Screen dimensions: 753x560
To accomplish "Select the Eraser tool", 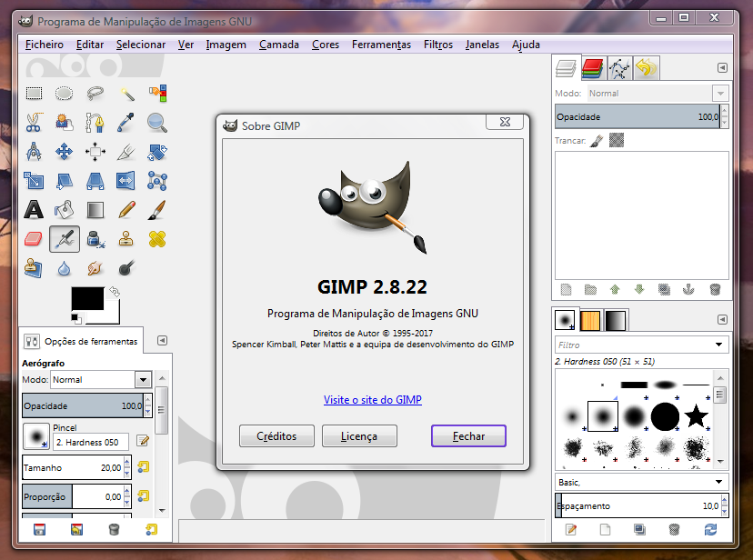I will [x=34, y=239].
